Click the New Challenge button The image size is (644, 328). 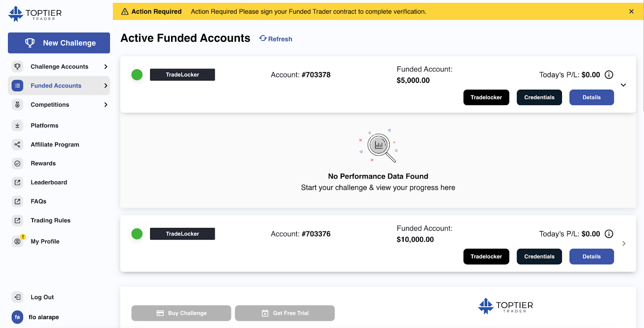coord(59,43)
